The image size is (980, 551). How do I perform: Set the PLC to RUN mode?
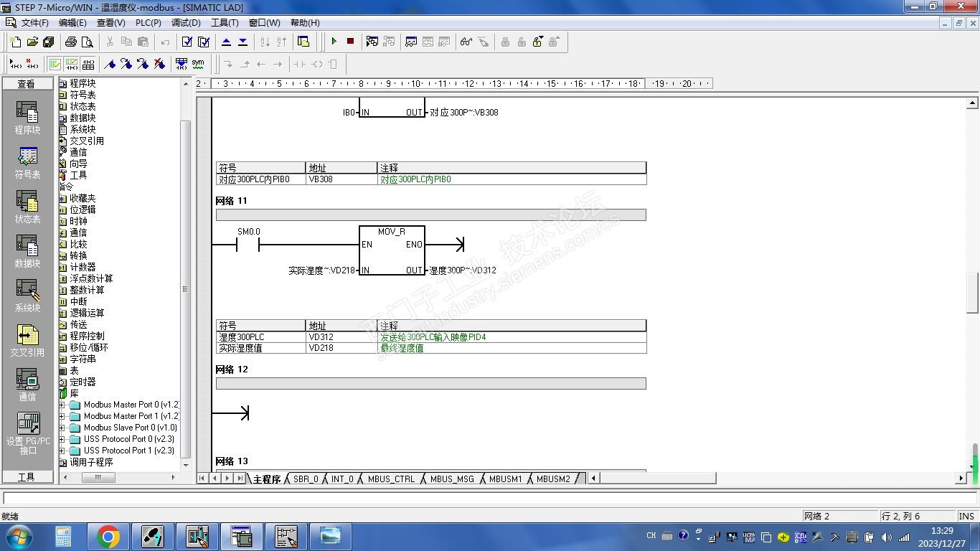(x=334, y=42)
